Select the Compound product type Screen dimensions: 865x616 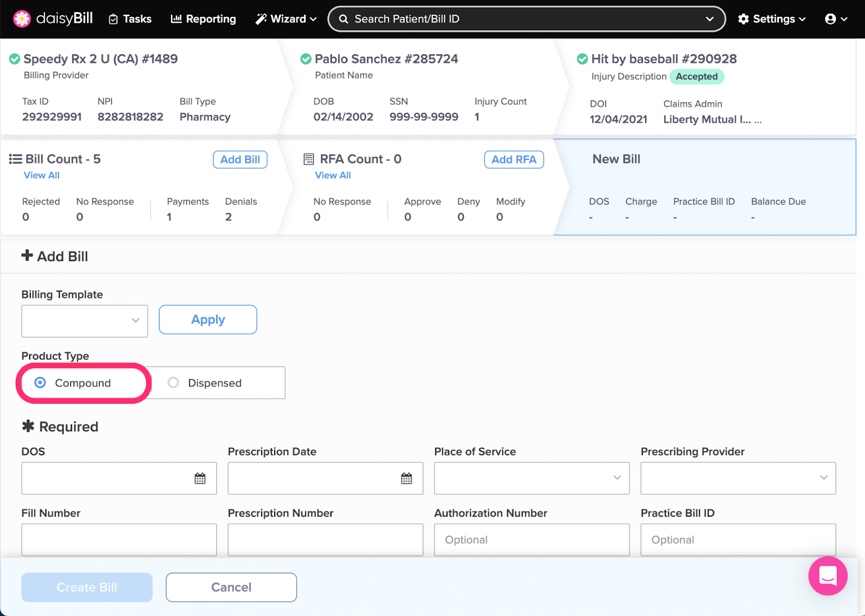[x=84, y=383]
